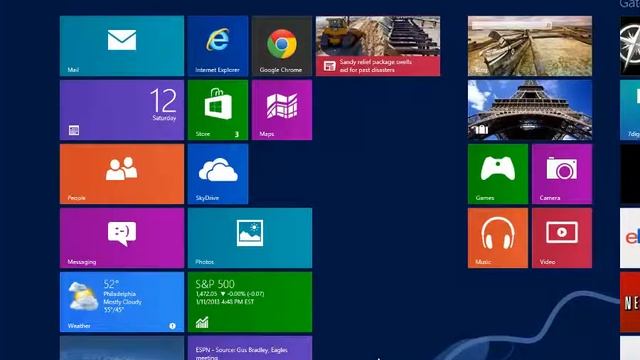The image size is (640, 360).
Task: Click the Store update count 3
Action: pyautogui.click(x=237, y=134)
